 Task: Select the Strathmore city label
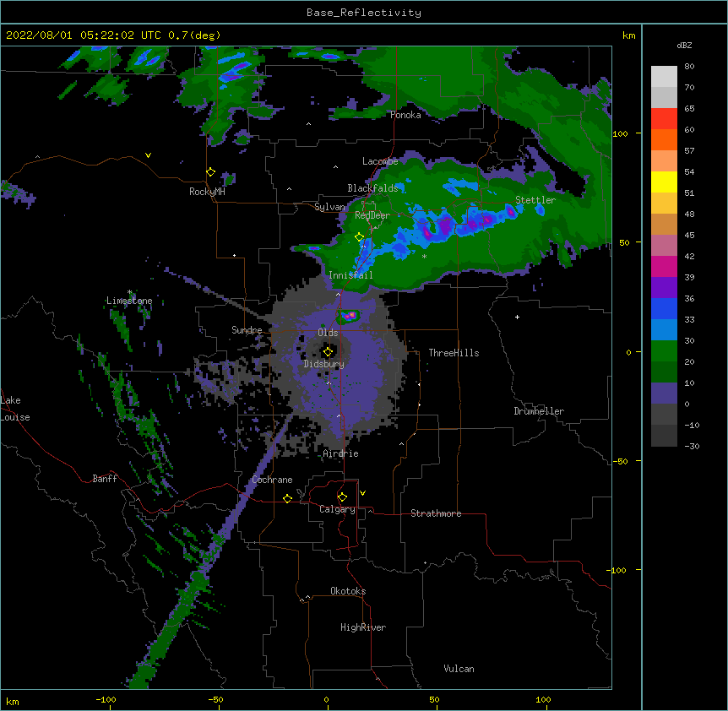[x=436, y=513]
